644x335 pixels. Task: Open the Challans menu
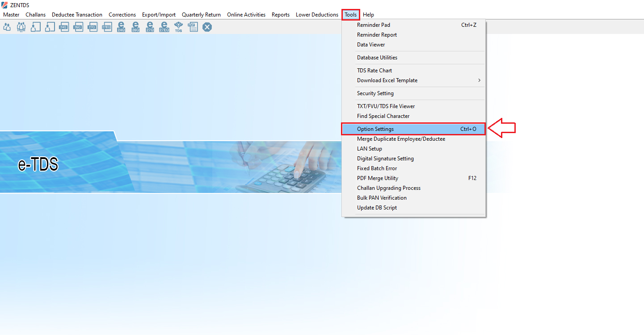click(36, 15)
